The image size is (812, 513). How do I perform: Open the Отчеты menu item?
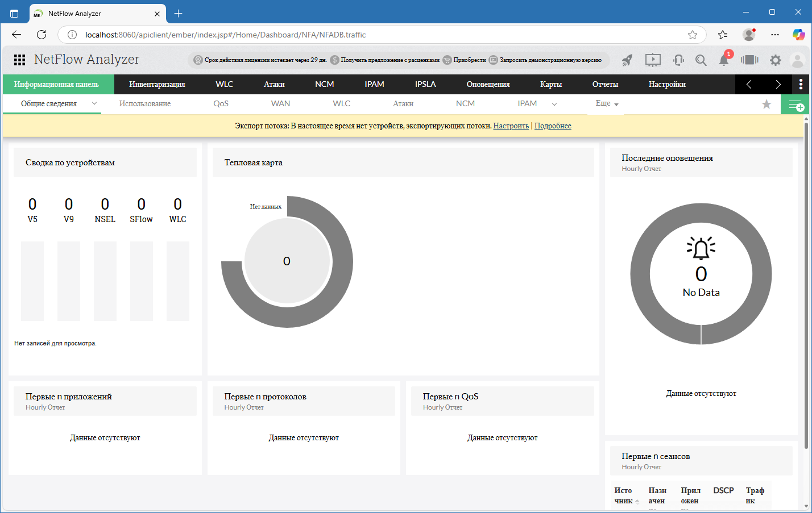coord(605,84)
